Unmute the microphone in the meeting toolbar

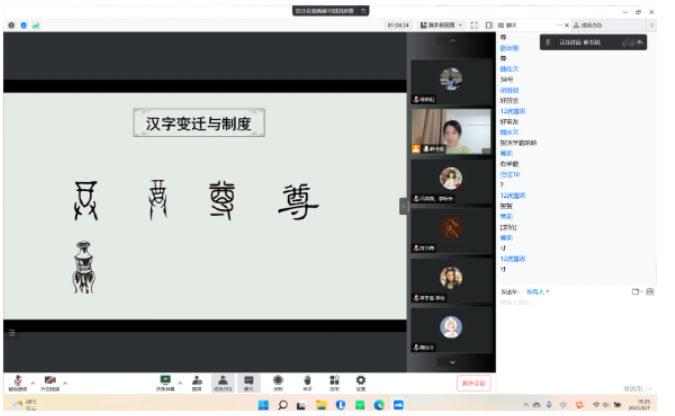click(17, 381)
